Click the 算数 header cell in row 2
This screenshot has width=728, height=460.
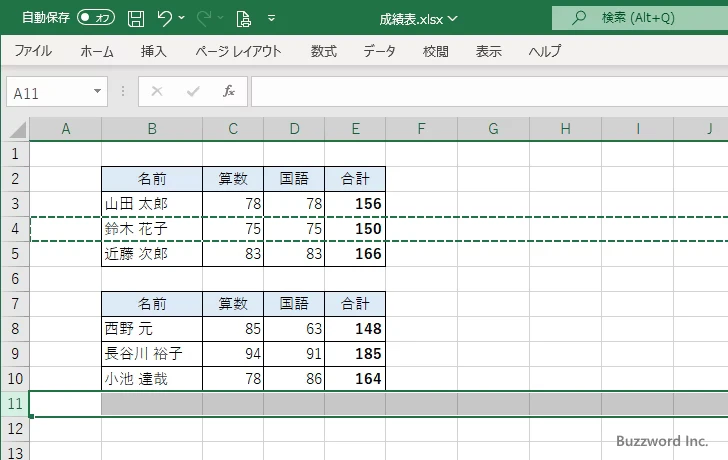pos(233,179)
